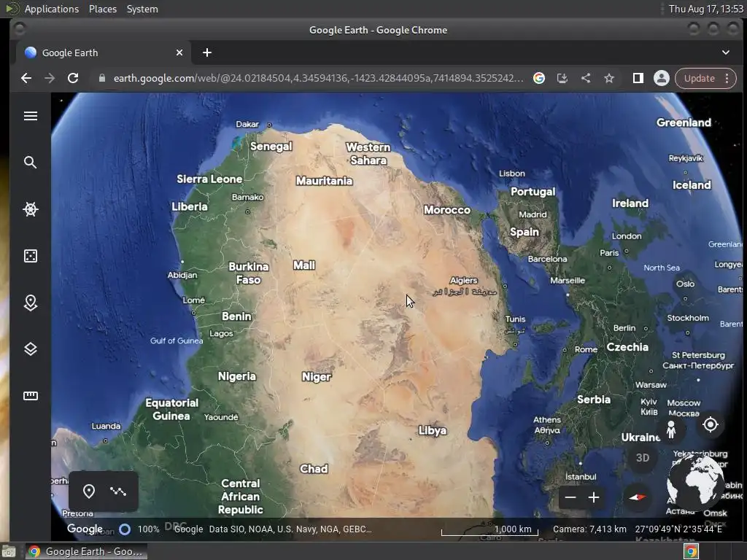Open the System menu
This screenshot has height=560, width=747.
pos(142,9)
